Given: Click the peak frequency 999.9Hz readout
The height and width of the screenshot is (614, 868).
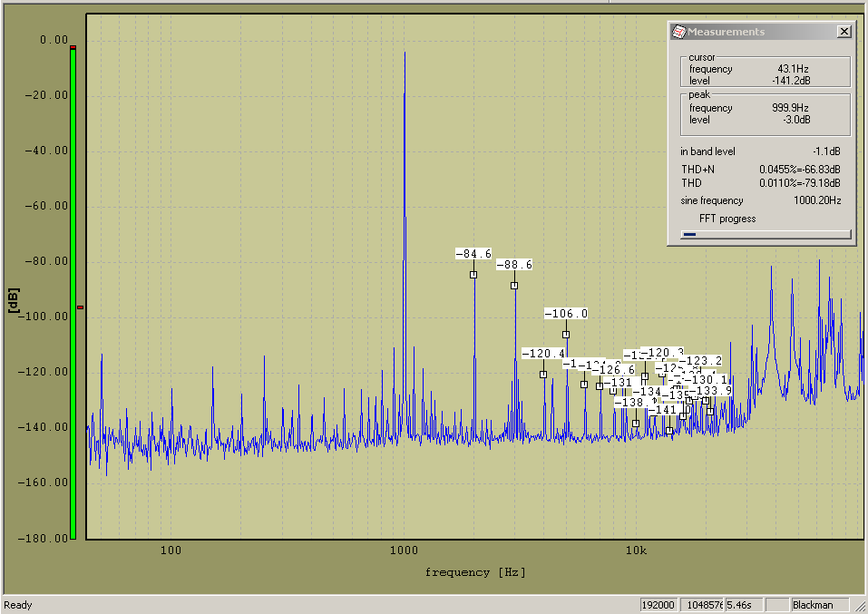Looking at the screenshot, I should point(790,108).
